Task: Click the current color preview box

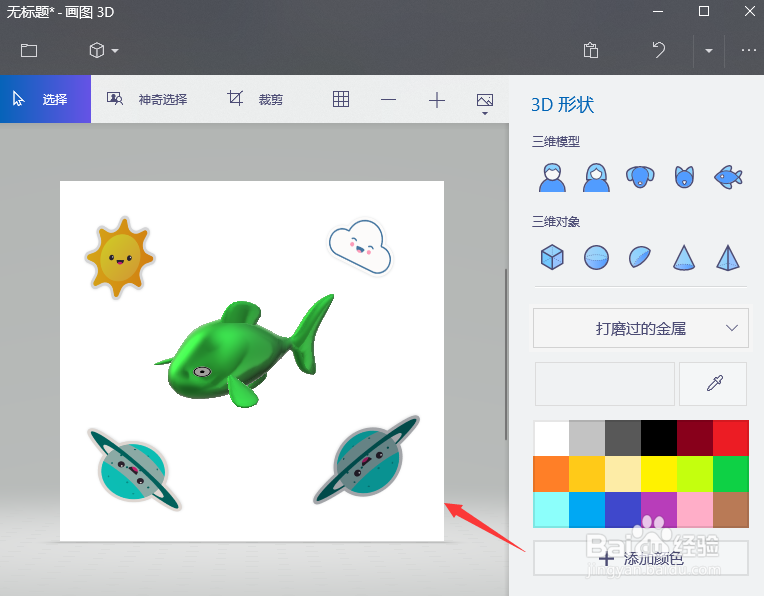Action: coord(605,384)
